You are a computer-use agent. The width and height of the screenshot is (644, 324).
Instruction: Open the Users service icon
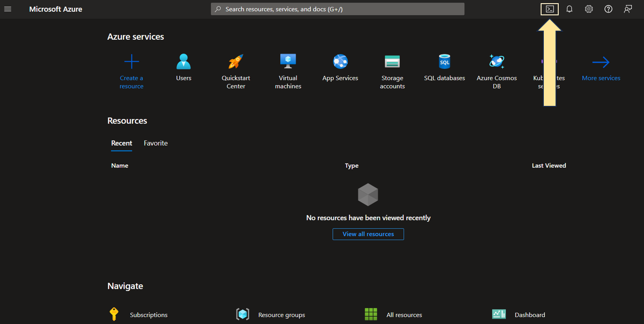184,61
